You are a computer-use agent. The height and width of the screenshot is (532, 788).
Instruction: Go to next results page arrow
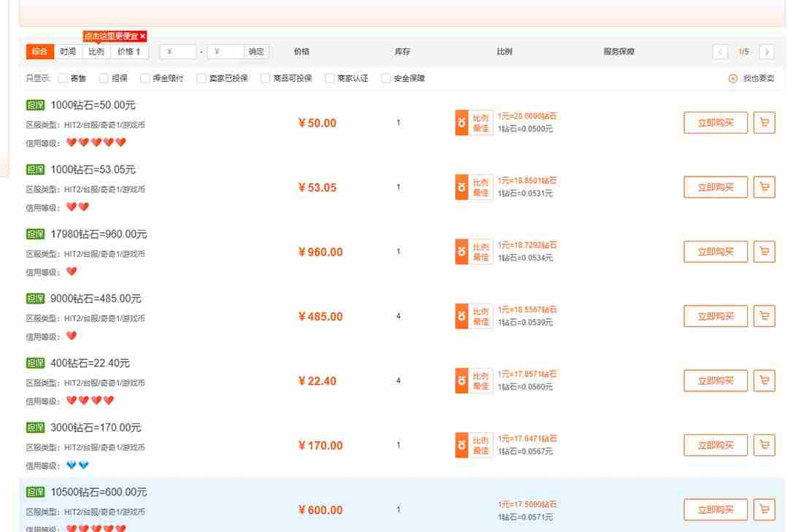tap(767, 52)
